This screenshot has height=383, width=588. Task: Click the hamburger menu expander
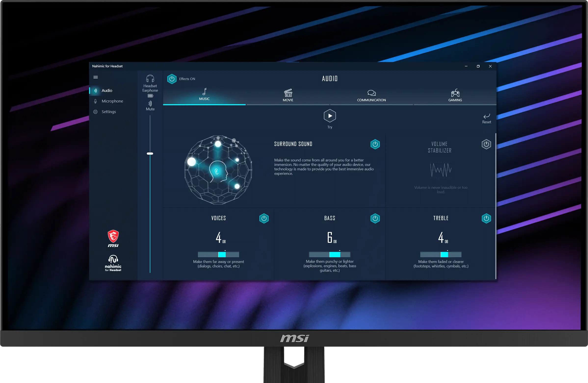96,77
